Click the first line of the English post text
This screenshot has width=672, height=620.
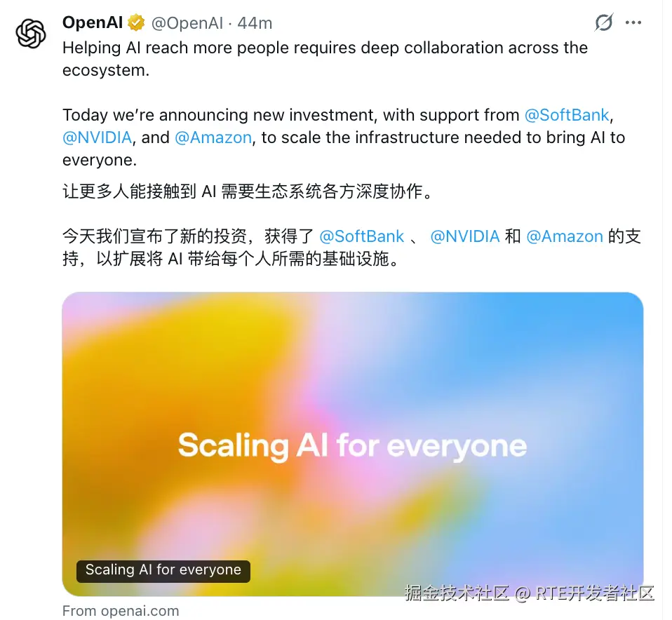pyautogui.click(x=325, y=48)
